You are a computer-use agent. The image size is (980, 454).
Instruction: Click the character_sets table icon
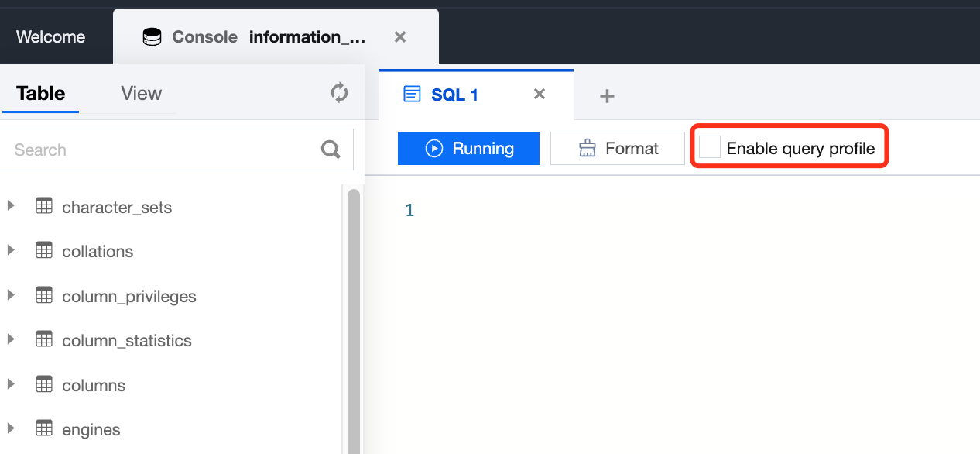click(x=44, y=206)
